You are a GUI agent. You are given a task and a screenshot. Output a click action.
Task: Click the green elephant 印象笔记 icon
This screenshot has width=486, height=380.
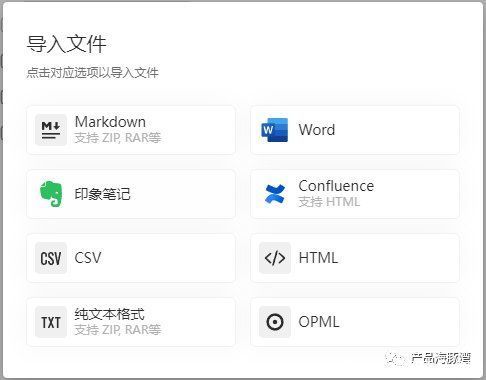pos(51,194)
